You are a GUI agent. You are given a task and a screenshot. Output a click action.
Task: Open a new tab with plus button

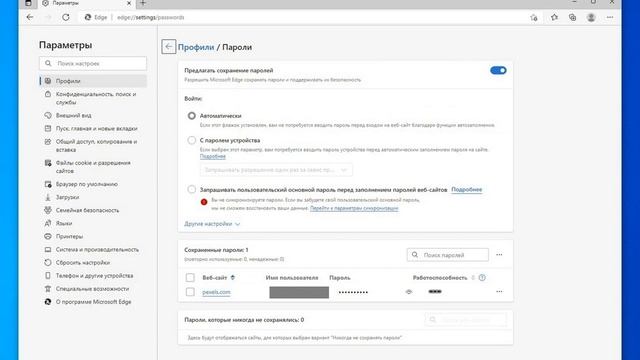[143, 3]
